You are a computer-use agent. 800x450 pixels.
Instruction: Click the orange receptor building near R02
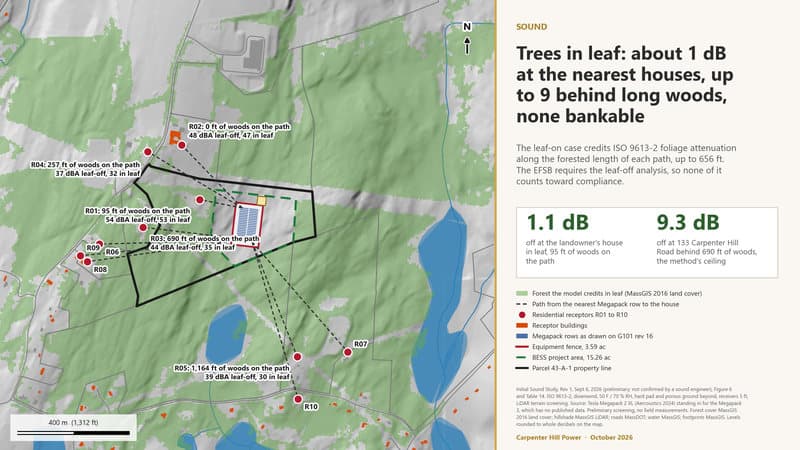pos(174,137)
